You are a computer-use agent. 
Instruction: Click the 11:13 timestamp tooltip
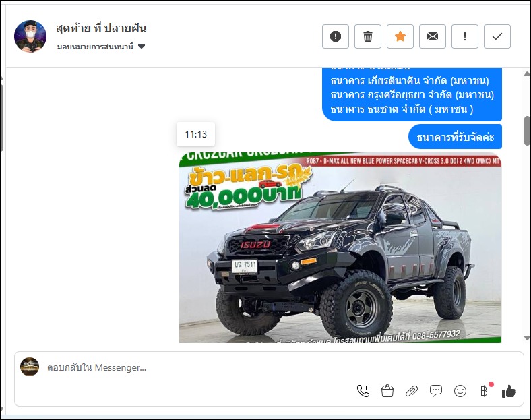click(195, 134)
